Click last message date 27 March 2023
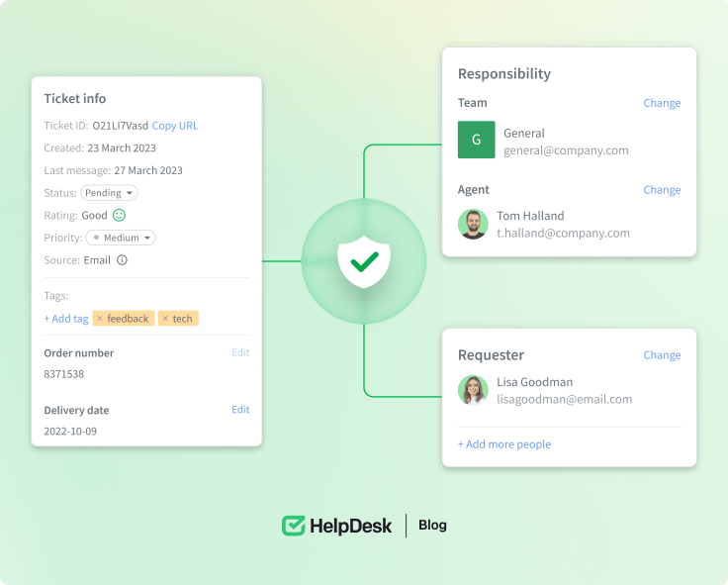The image size is (728, 585). 148,170
